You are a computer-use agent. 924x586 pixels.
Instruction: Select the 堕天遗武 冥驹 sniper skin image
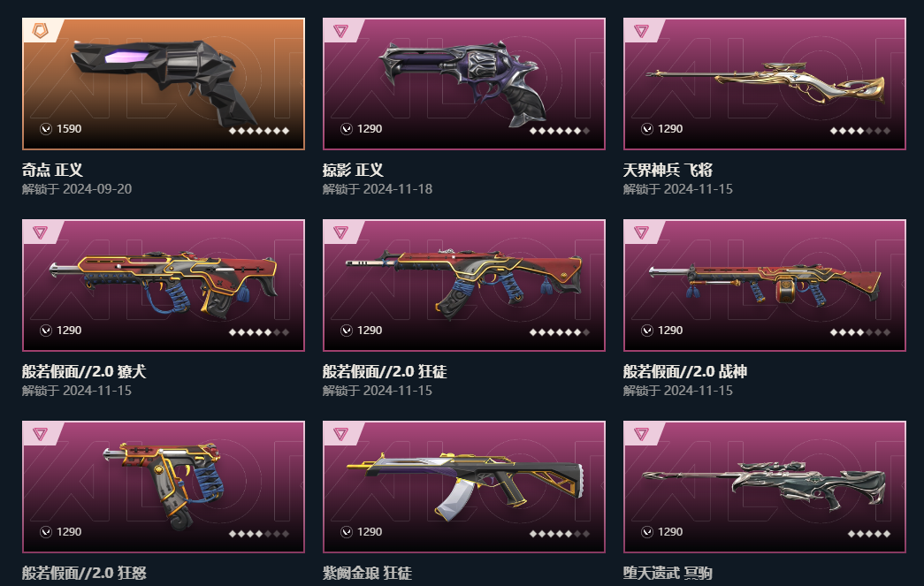tap(764, 486)
